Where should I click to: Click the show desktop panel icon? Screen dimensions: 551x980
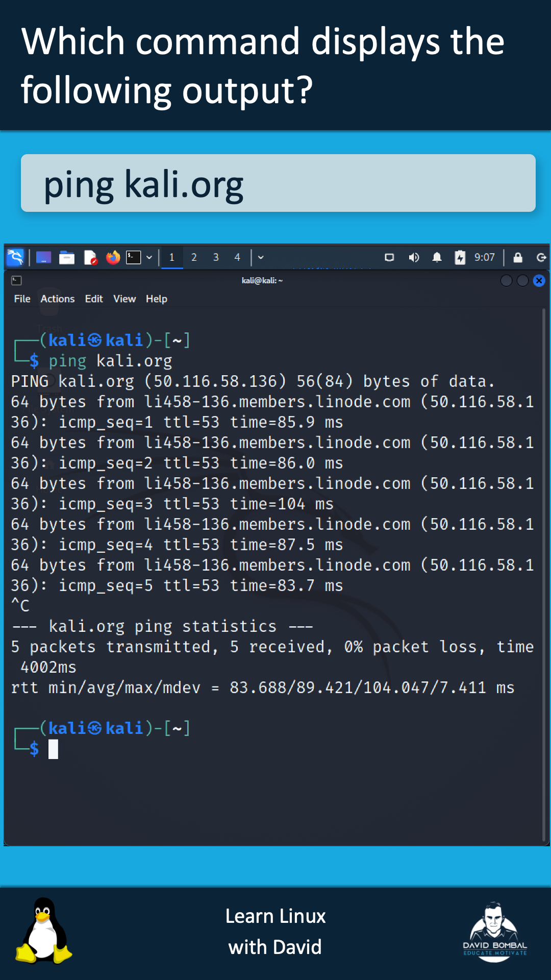point(43,257)
